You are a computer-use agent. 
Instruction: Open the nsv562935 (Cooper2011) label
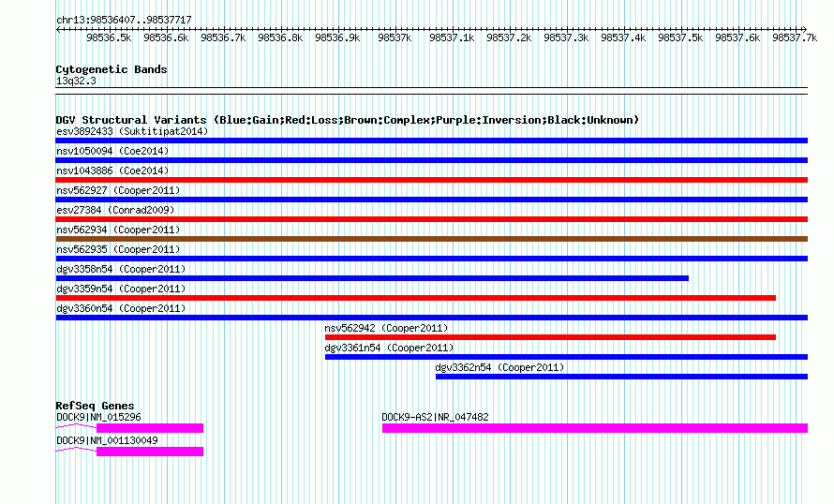tap(118, 249)
